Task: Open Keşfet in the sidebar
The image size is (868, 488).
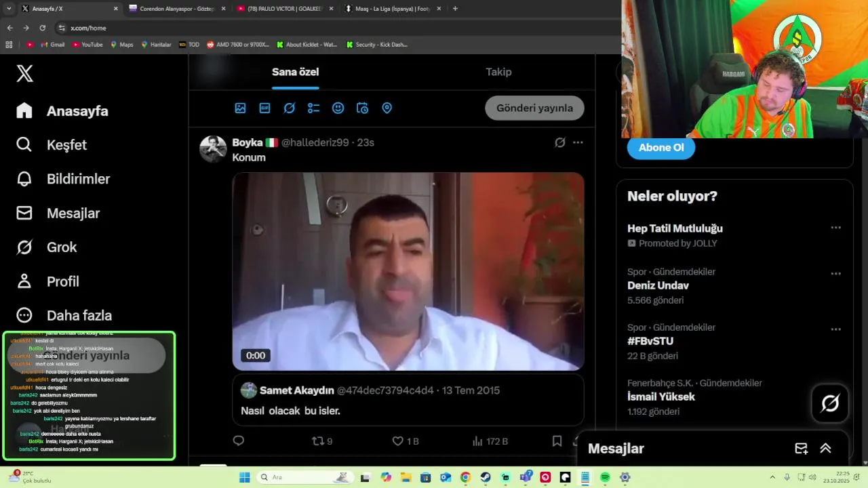Action: (52, 145)
